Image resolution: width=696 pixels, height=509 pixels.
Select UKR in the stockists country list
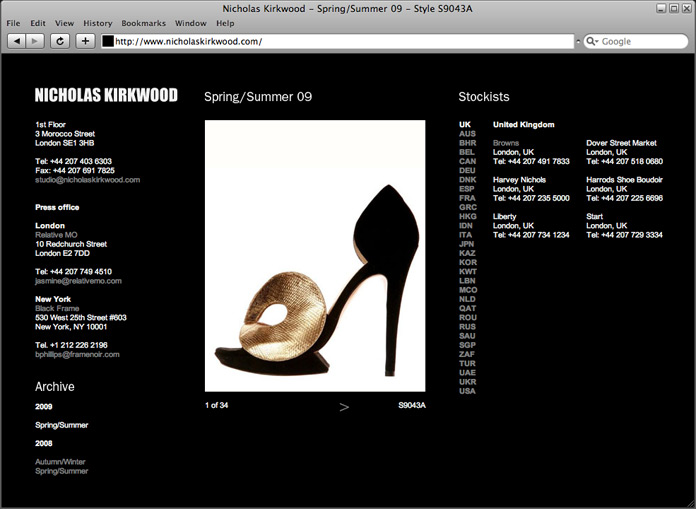click(x=467, y=382)
